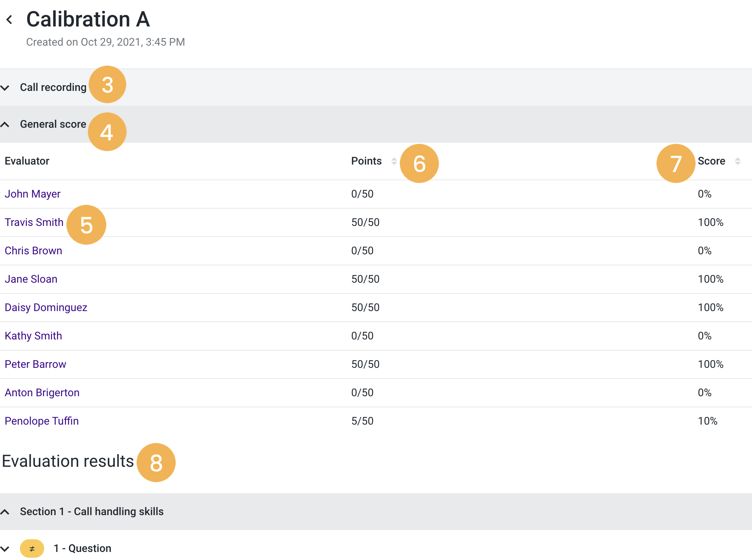Open Peter Barrow's evaluation
This screenshot has width=752, height=560.
[x=35, y=364]
